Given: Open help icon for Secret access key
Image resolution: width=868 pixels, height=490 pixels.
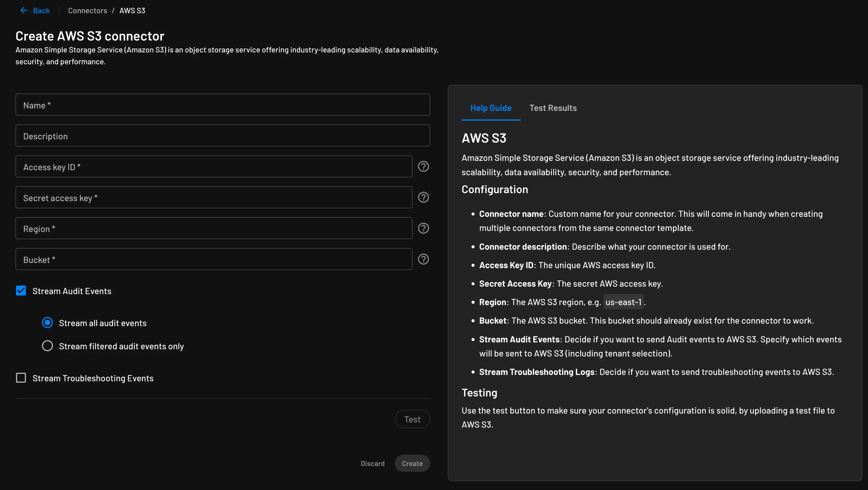Looking at the screenshot, I should [x=423, y=198].
